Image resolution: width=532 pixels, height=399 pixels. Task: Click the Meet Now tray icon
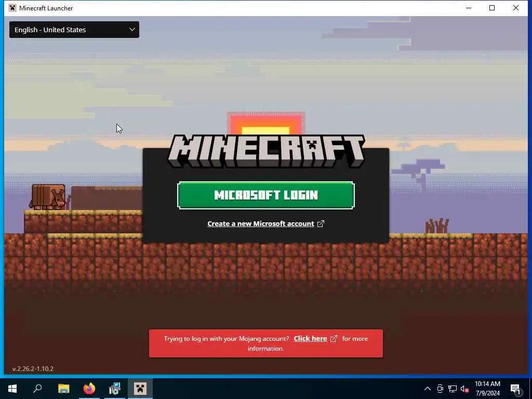click(440, 389)
